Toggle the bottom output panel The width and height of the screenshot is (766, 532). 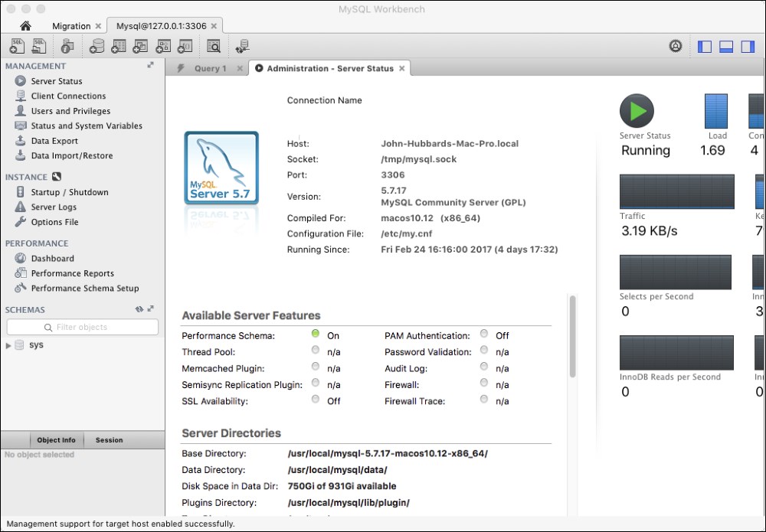click(x=726, y=46)
